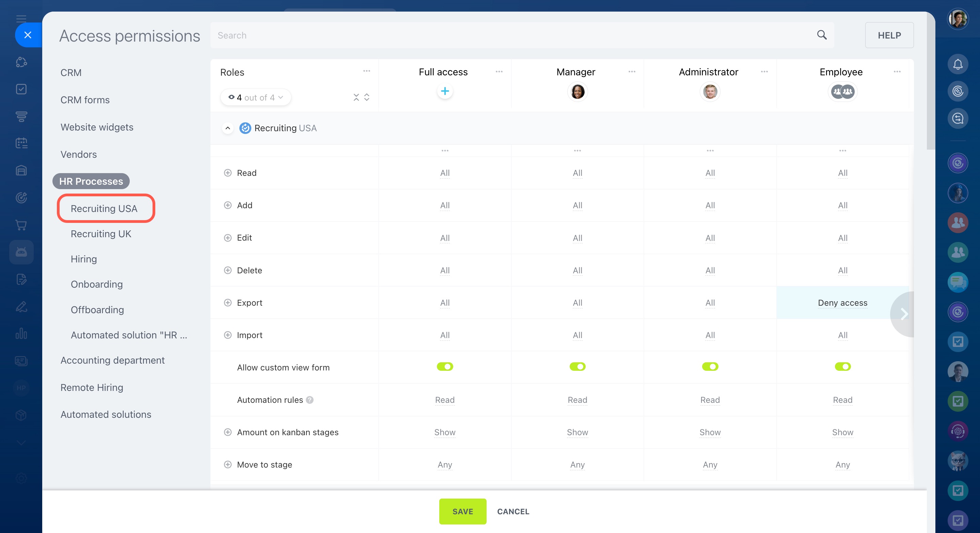Open the CRM forms section

[x=85, y=100]
